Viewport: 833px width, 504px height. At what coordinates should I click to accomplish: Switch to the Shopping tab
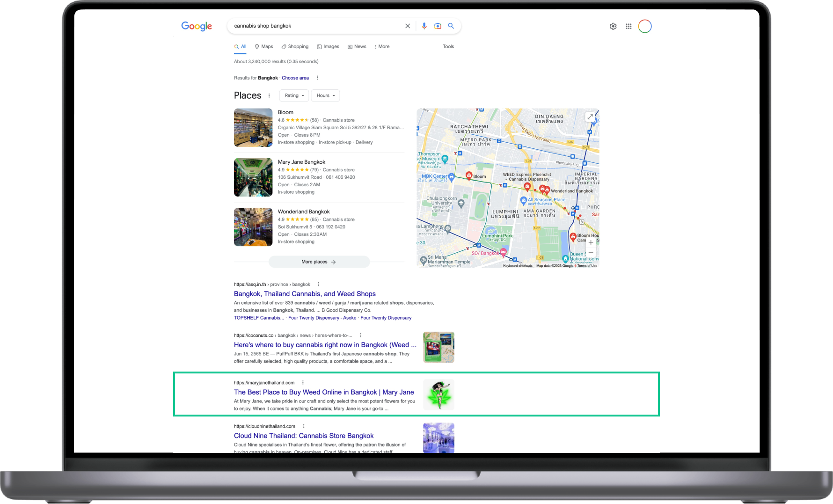pos(295,46)
